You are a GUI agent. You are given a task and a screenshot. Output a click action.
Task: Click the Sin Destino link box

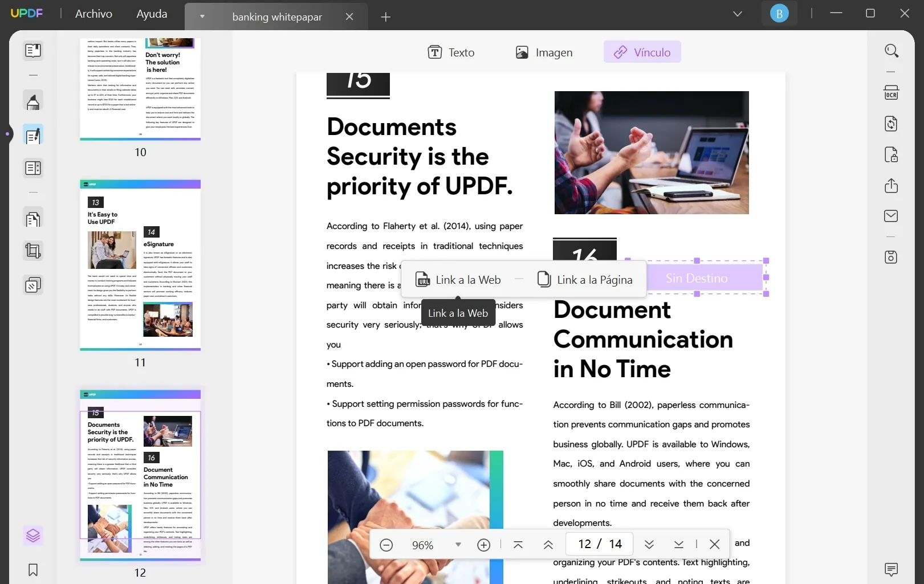[x=697, y=278]
